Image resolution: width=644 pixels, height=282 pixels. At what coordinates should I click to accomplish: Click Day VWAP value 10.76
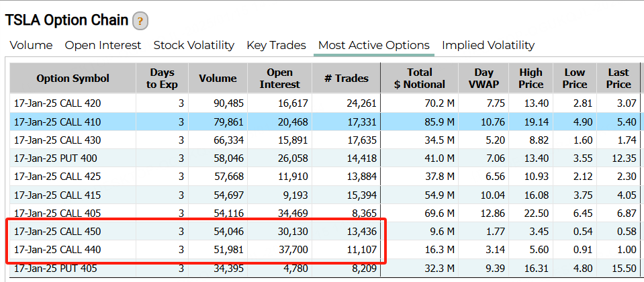click(492, 122)
